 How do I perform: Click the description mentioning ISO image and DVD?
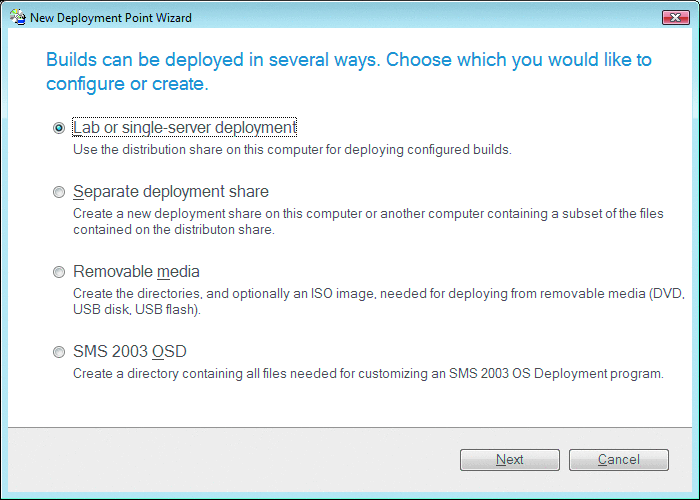[379, 301]
